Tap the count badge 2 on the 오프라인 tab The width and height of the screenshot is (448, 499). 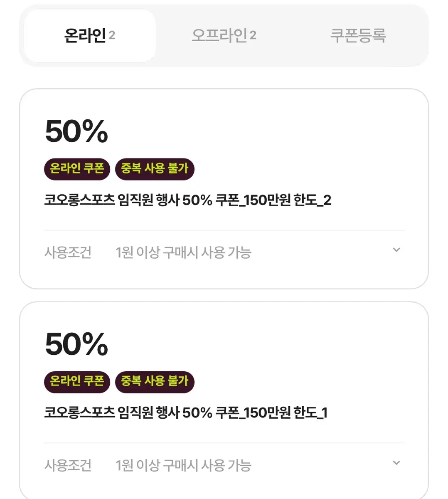[x=253, y=36]
